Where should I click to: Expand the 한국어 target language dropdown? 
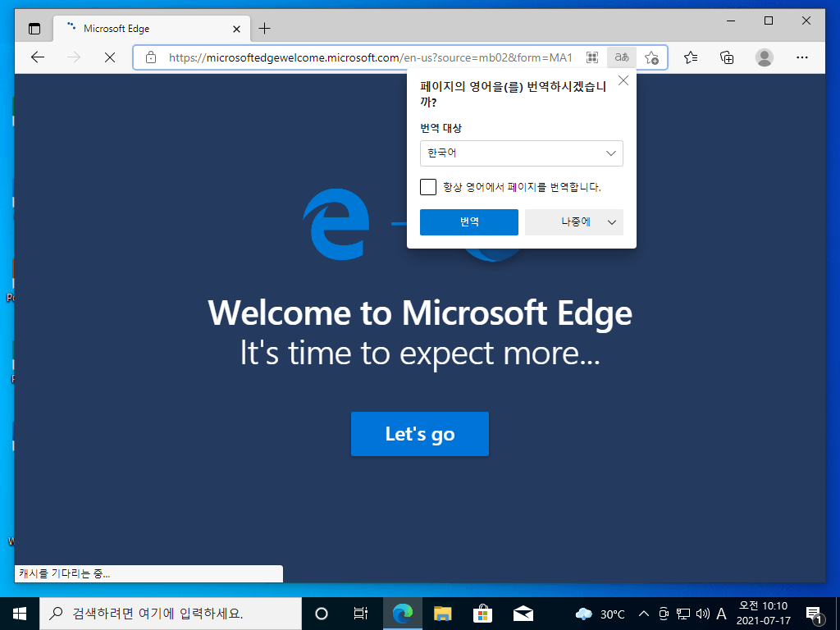click(x=521, y=153)
